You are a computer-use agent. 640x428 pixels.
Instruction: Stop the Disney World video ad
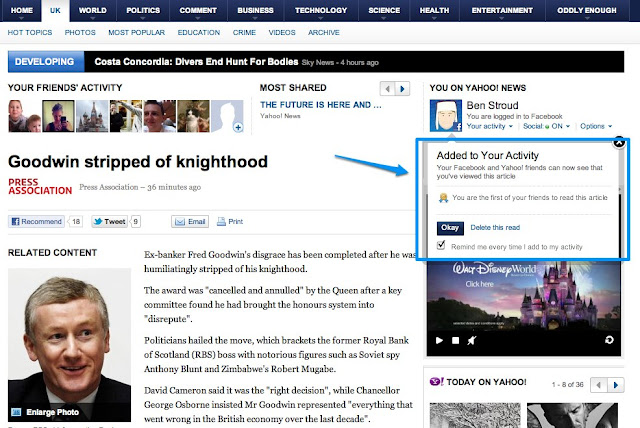click(456, 340)
